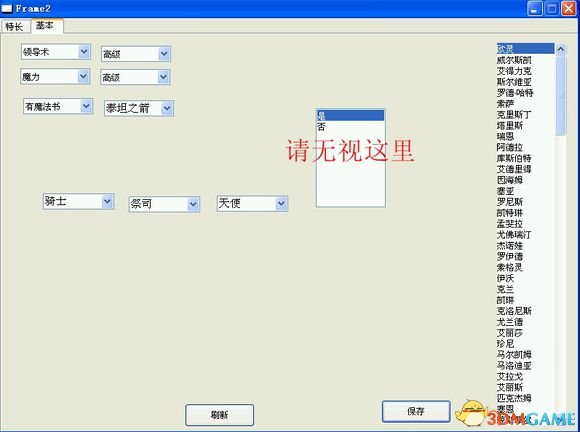
Task: Select 罗尼斯 in the hero list
Action: [x=525, y=202]
